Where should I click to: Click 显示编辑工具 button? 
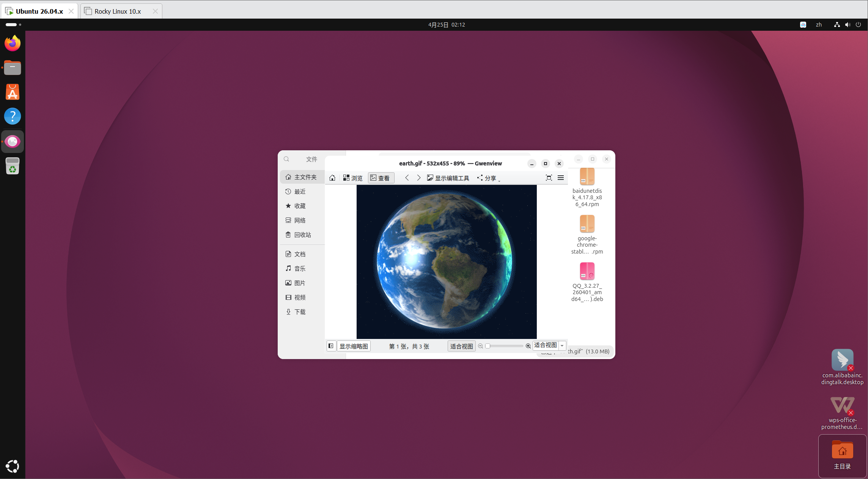click(x=448, y=178)
